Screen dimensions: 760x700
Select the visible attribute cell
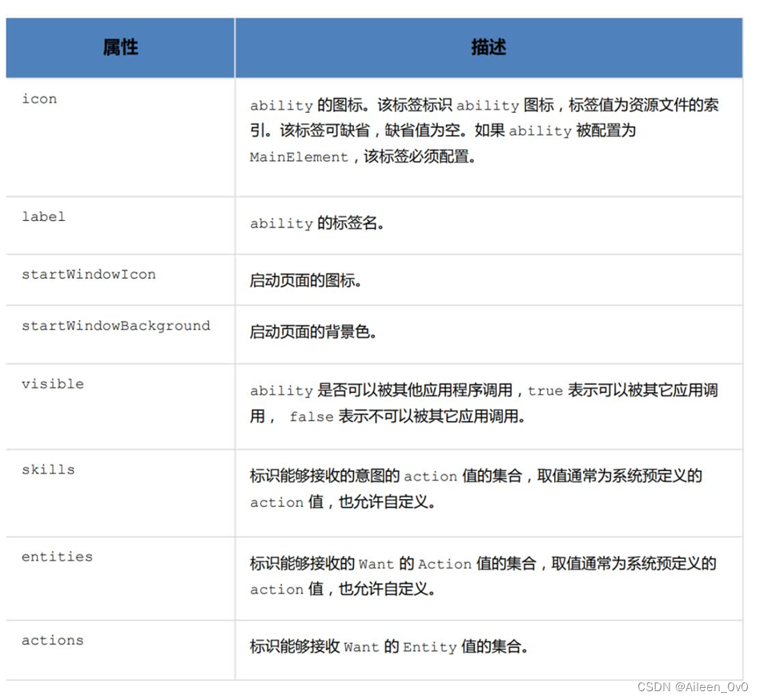(x=120, y=407)
